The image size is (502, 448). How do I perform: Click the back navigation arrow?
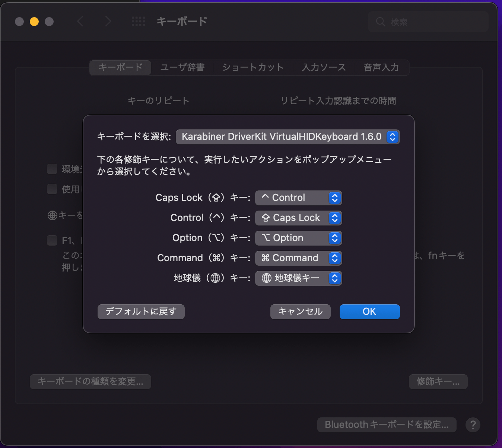(80, 21)
